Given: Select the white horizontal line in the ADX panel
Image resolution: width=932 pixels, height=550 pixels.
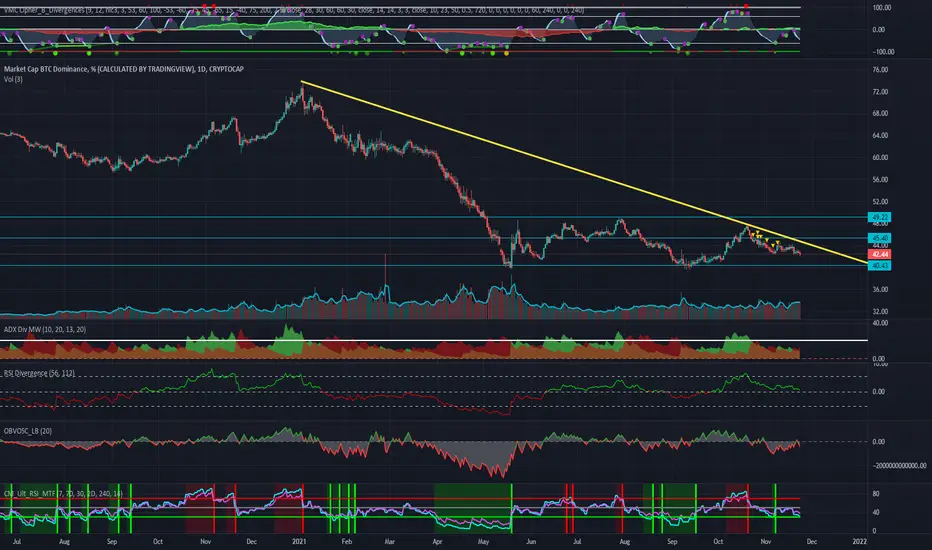Looking at the screenshot, I should 434,341.
